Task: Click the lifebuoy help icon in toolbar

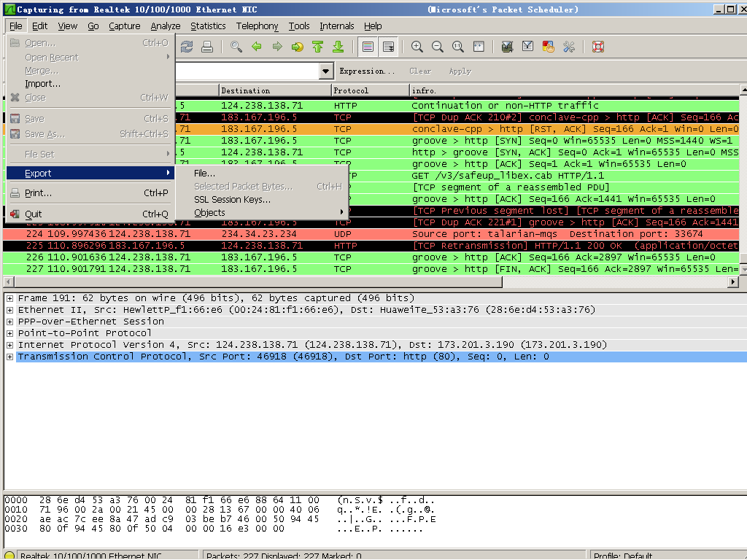Action: (x=598, y=47)
